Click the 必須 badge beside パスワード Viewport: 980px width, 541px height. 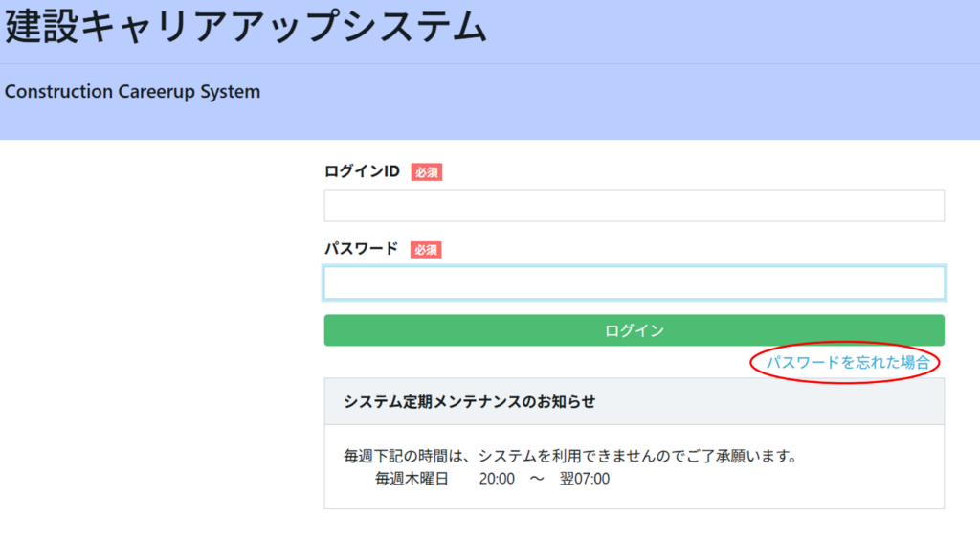click(x=427, y=250)
